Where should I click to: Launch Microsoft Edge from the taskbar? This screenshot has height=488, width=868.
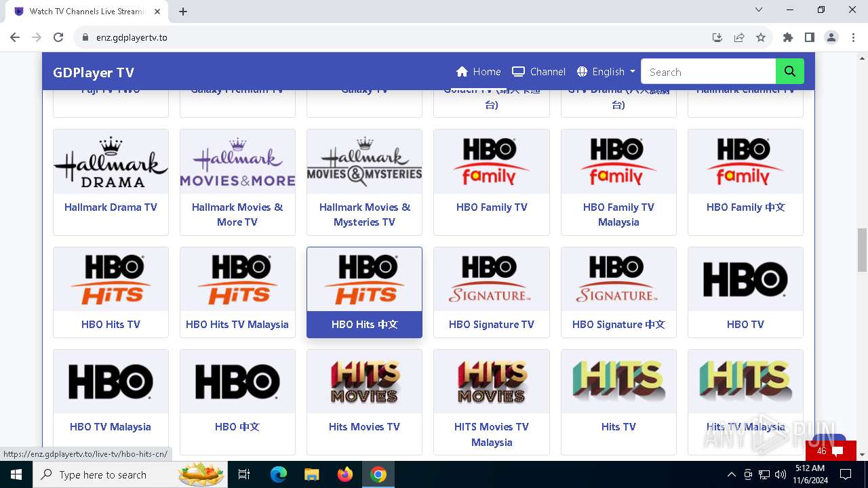tap(279, 474)
